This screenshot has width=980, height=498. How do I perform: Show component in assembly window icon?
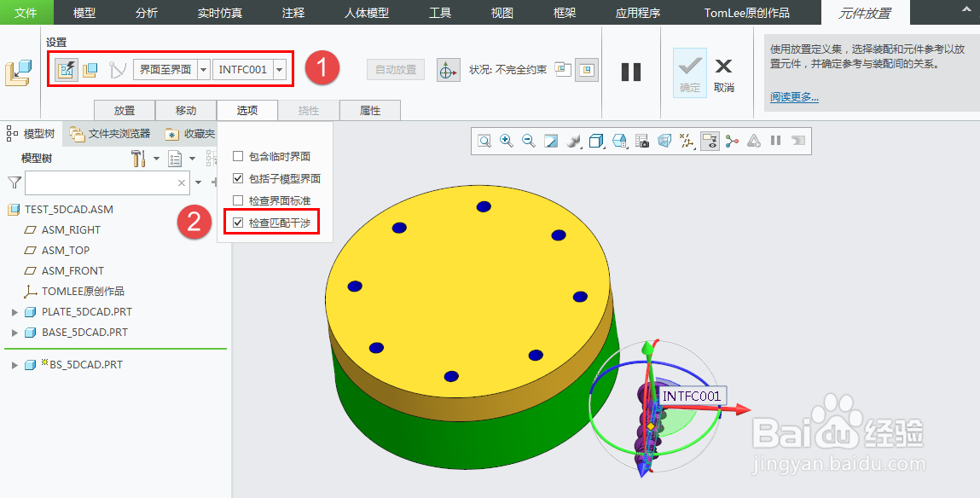(x=586, y=70)
